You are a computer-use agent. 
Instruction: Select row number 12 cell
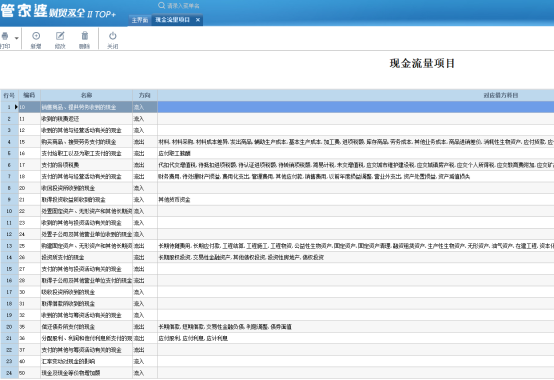9,234
